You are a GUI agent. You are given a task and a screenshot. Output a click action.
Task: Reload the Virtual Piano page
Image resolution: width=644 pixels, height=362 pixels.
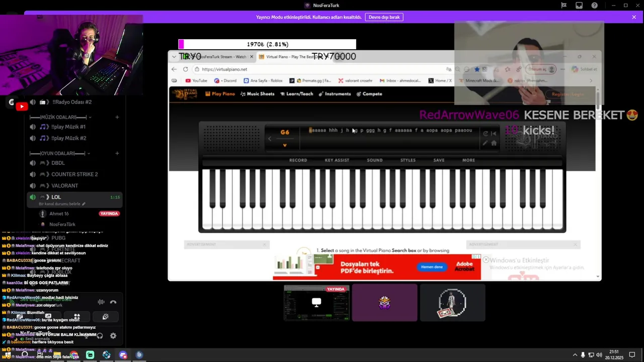pos(186,69)
